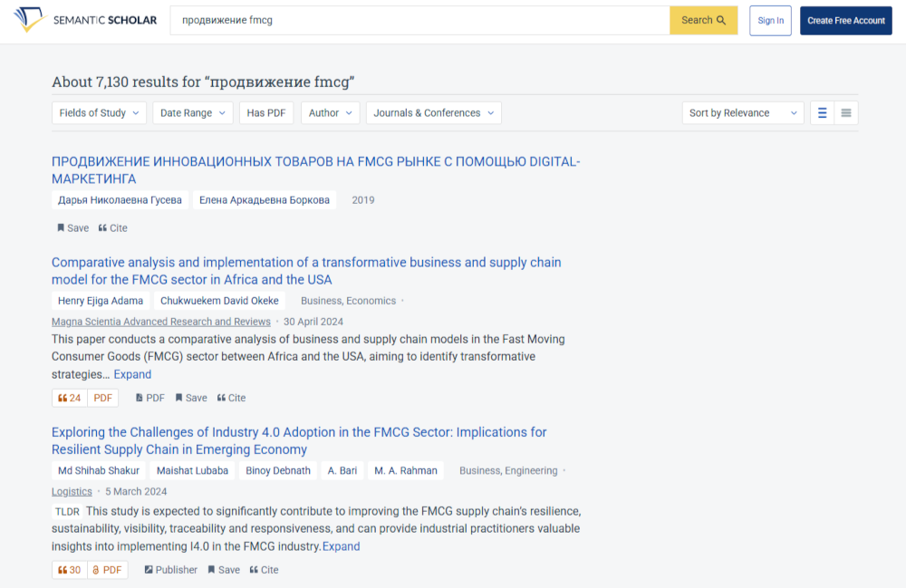This screenshot has height=588, width=906.
Task: Click the Semantic Scholar logo
Action: 86,20
